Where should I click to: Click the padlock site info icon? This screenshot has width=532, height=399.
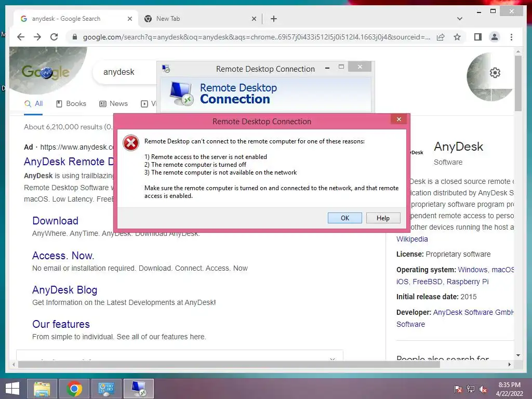75,37
